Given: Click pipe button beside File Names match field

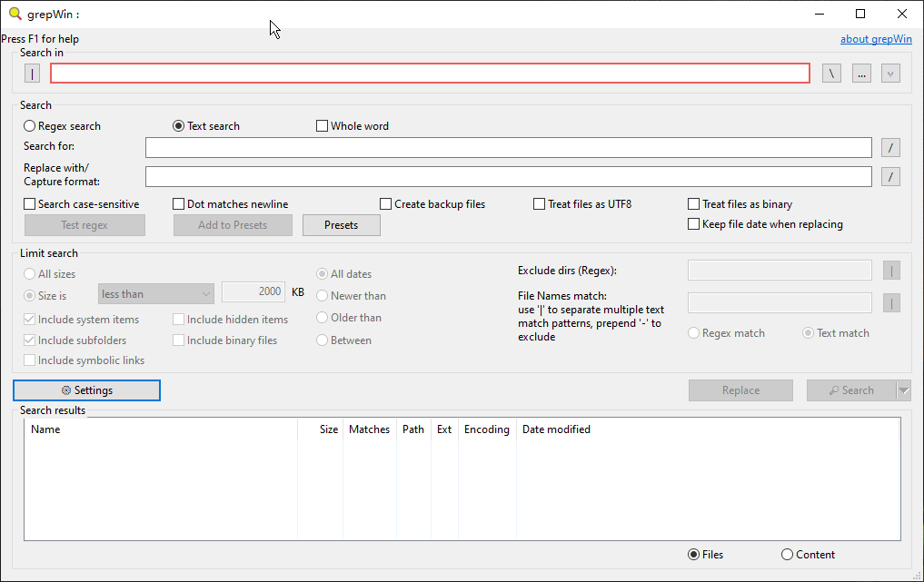Looking at the screenshot, I should [x=891, y=302].
